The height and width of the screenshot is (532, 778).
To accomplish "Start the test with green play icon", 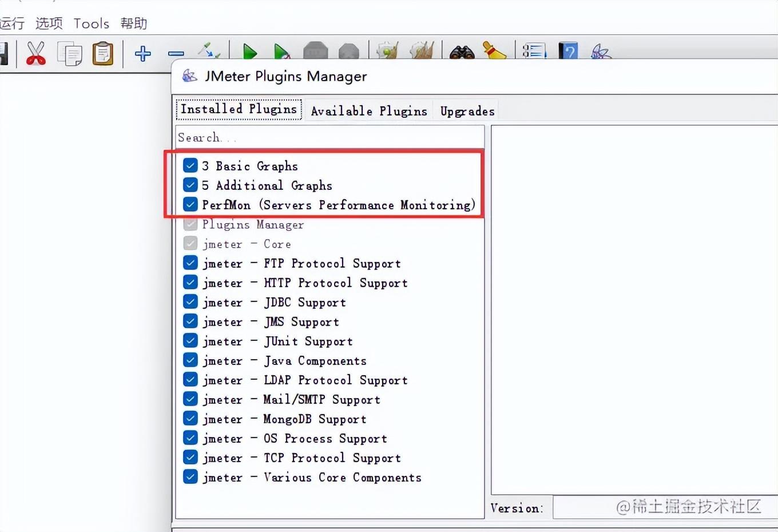I will pos(250,51).
